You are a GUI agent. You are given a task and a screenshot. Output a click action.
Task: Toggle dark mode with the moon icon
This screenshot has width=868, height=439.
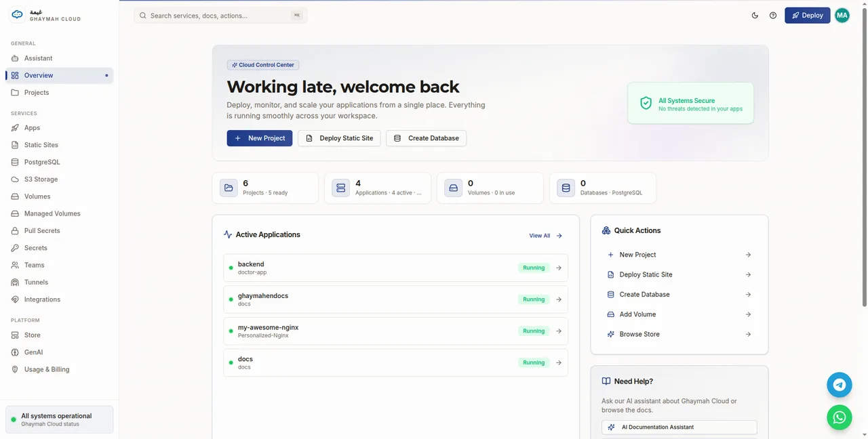[x=755, y=16]
